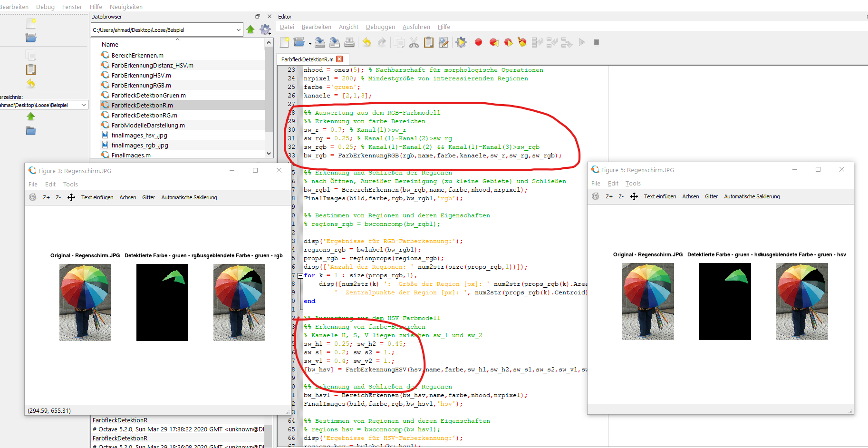Click Text einfügen in Figure 3
This screenshot has width=868, height=448.
97,197
